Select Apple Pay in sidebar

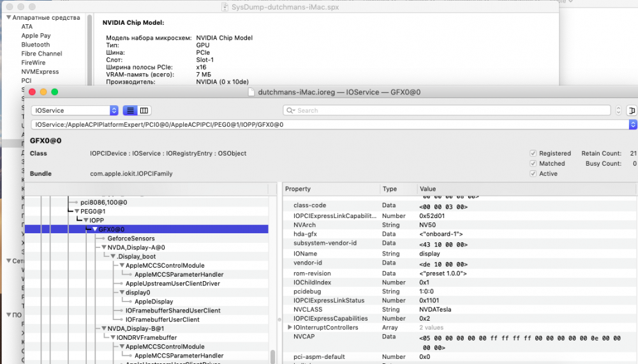coord(36,36)
